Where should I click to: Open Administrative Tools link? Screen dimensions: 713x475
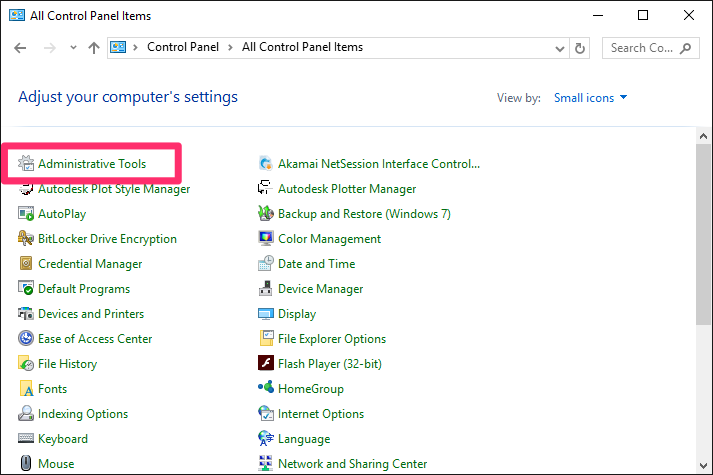pyautogui.click(x=92, y=164)
